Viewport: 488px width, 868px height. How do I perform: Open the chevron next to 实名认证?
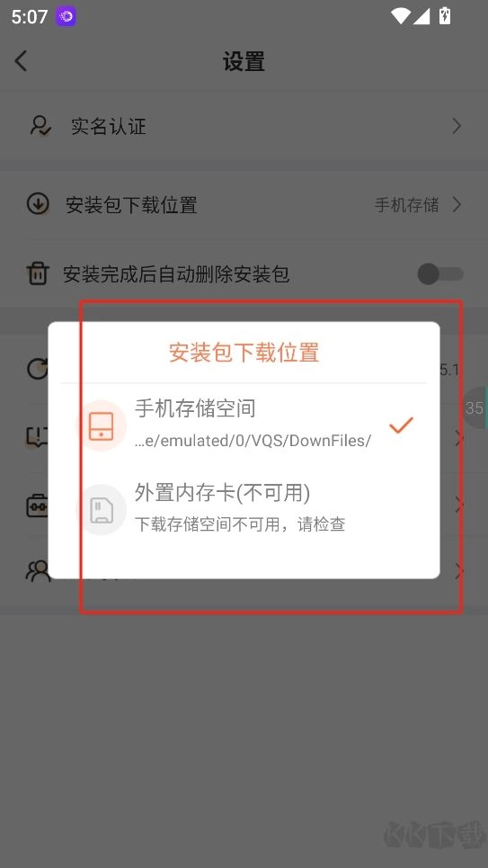(x=457, y=126)
